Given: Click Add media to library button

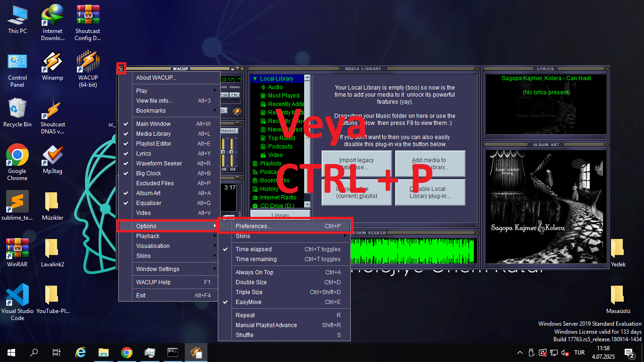Looking at the screenshot, I should coord(430,164).
